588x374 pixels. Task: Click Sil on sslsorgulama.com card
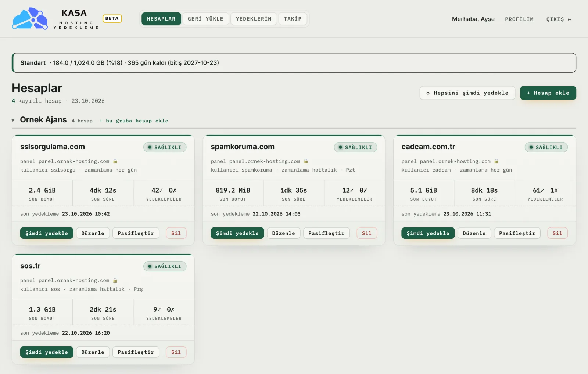176,233
